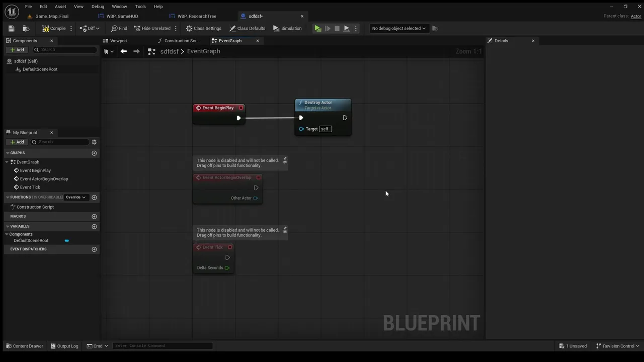644x362 pixels.
Task: Add a new graph with plus icon
Action: (x=94, y=153)
